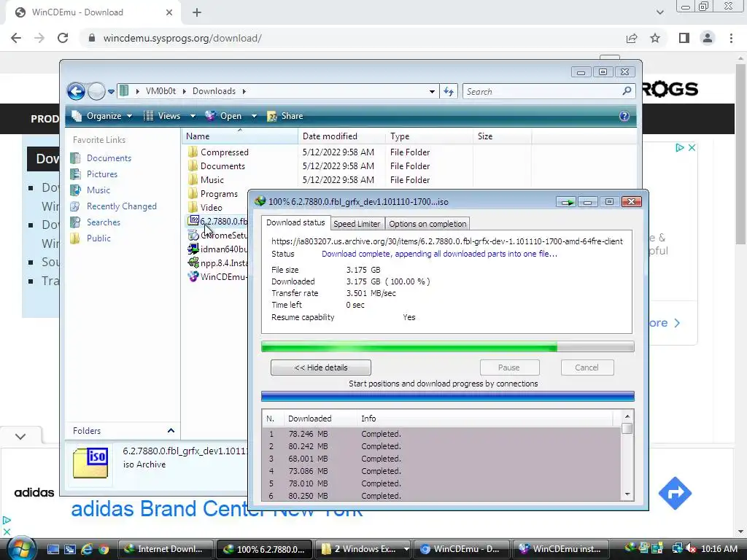This screenshot has width=747, height=560.
Task: Sort by Date modified column header
Action: point(341,136)
